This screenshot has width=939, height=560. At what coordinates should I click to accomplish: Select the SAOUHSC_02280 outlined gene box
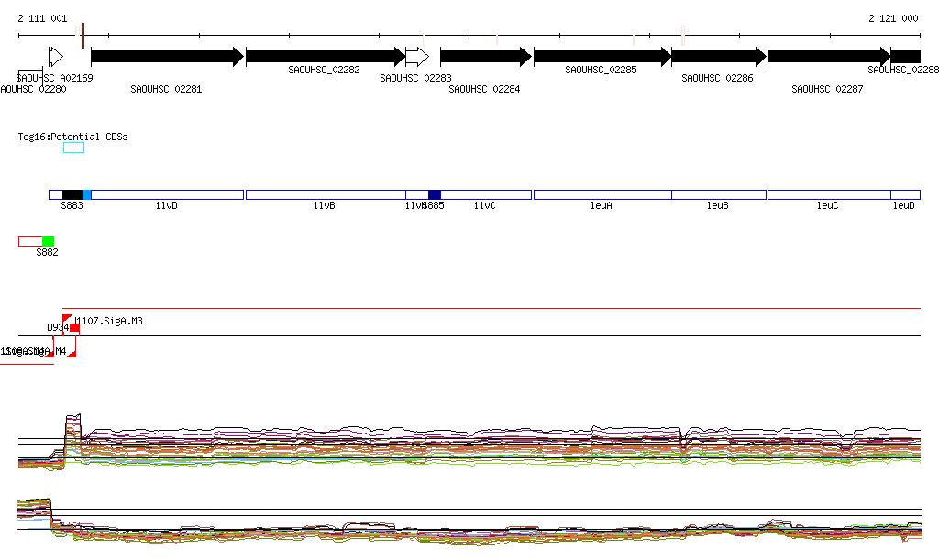30,76
